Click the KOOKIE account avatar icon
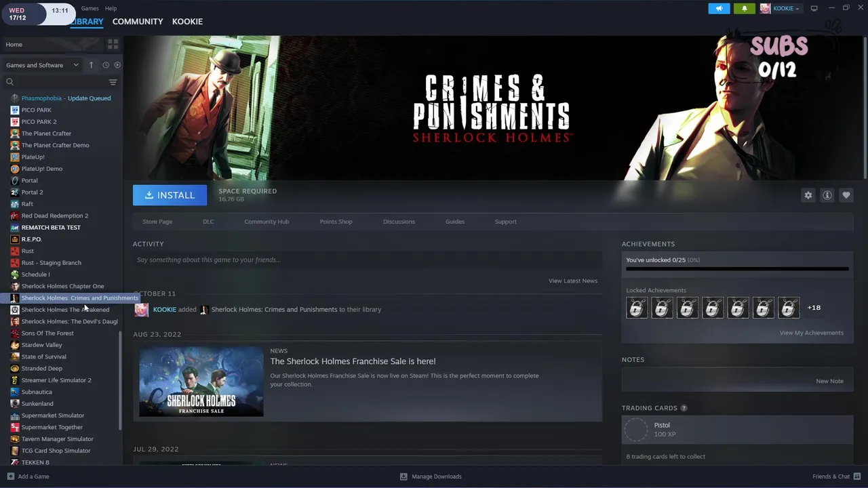The width and height of the screenshot is (868, 488). [765, 8]
